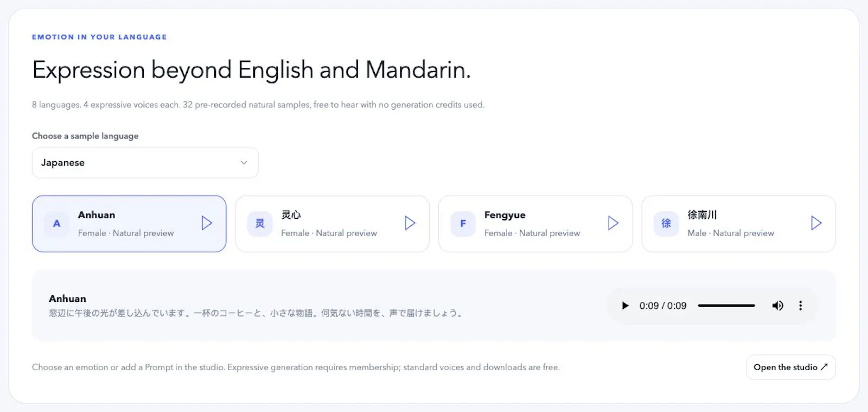868x412 pixels.
Task: Click the Anhuan title above the sample sentence
Action: (x=67, y=299)
